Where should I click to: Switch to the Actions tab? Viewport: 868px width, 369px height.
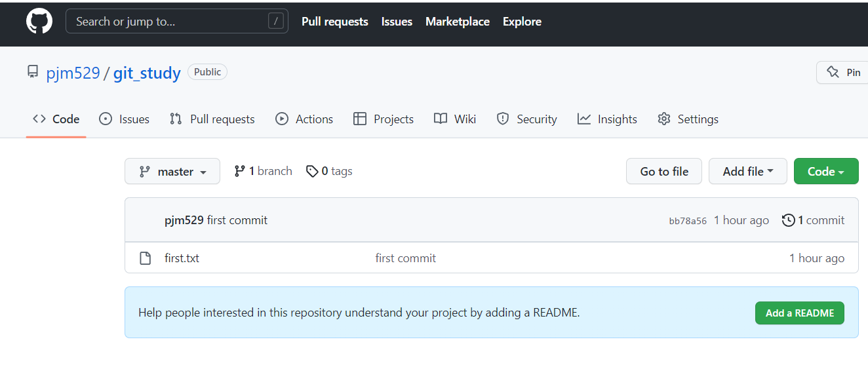click(x=304, y=119)
